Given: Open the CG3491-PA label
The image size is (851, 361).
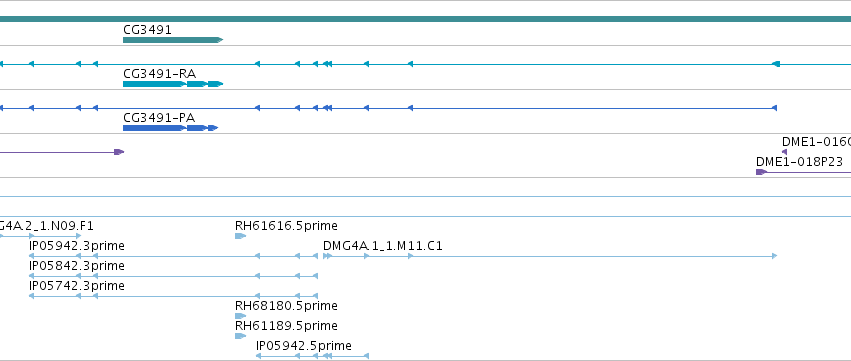Looking at the screenshot, I should tap(159, 118).
